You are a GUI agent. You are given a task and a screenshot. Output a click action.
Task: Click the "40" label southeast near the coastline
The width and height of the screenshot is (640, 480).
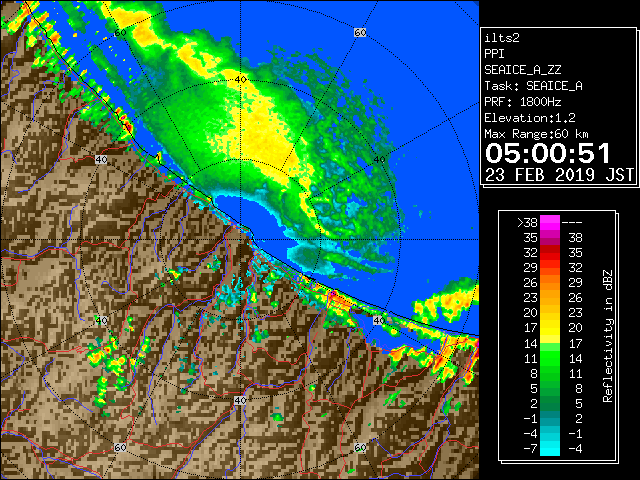[379, 320]
